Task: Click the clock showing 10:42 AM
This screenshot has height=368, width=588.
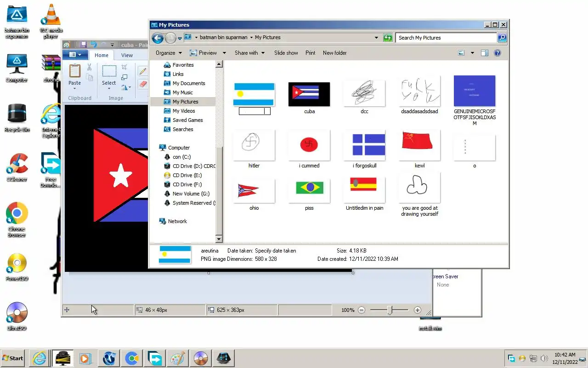Action: click(x=565, y=355)
